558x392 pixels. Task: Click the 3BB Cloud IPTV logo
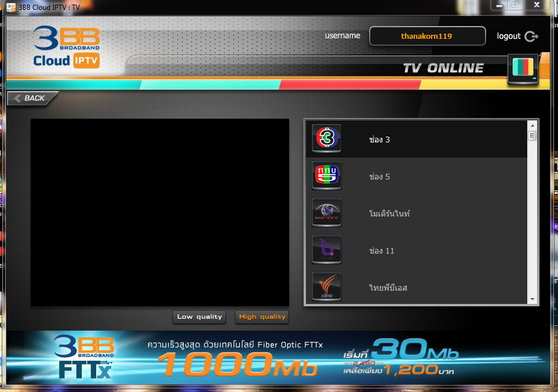(67, 47)
